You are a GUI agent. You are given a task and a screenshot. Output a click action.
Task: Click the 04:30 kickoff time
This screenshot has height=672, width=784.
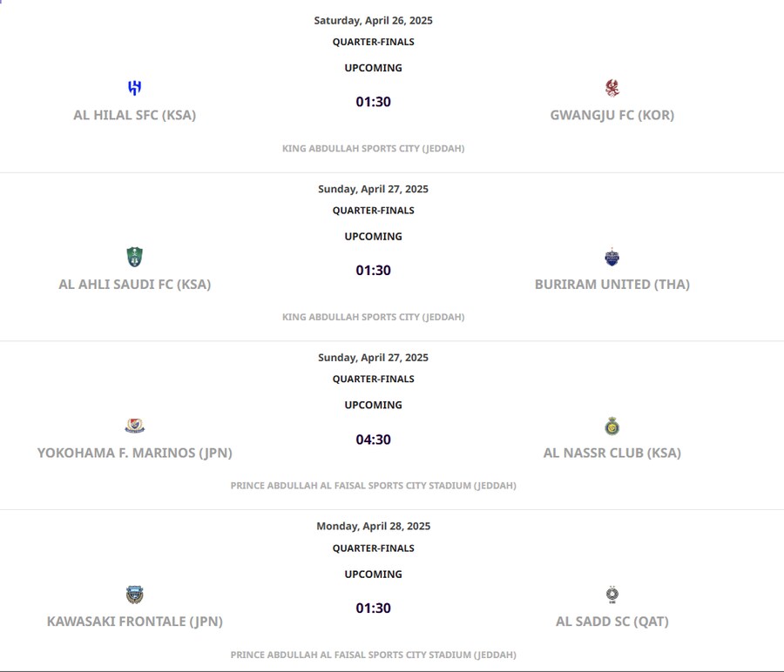[373, 440]
